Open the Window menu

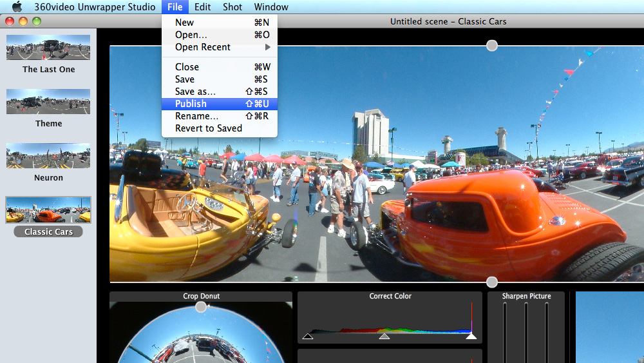pyautogui.click(x=271, y=7)
